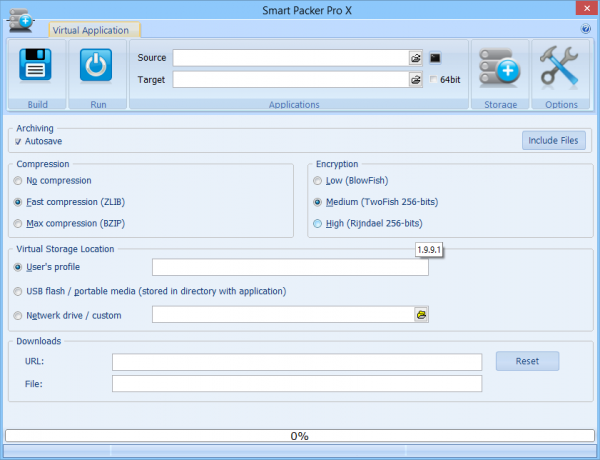Click the Downloads File input field
The image size is (600, 460).
[x=297, y=383]
